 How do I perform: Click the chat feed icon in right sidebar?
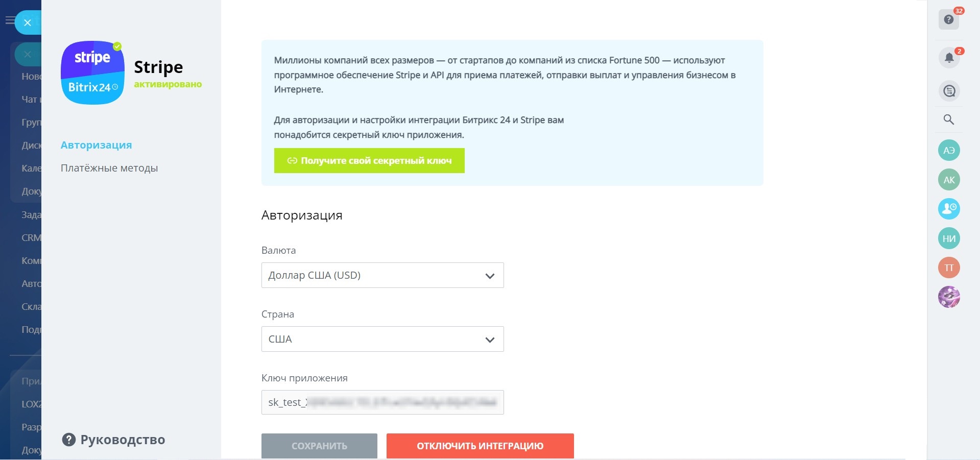coord(949,91)
